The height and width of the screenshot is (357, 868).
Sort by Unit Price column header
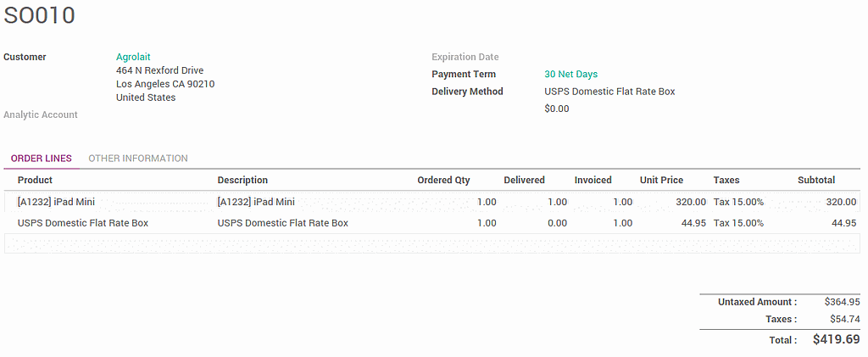tap(661, 180)
